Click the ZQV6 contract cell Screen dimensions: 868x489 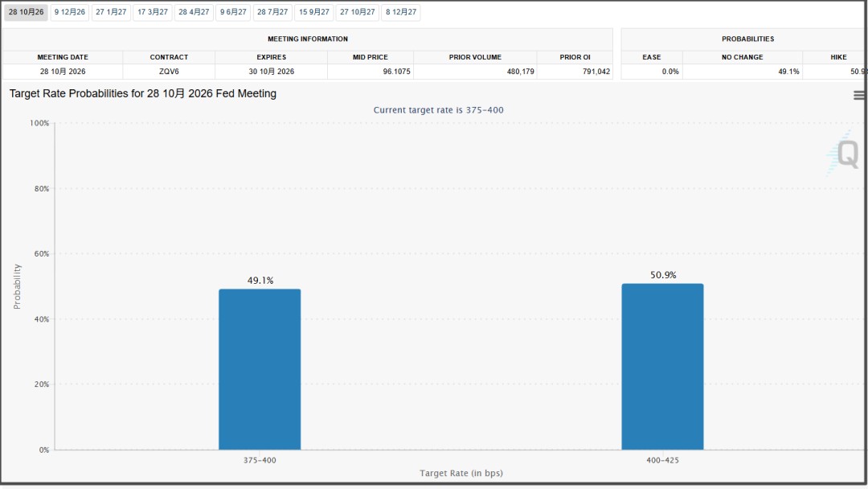click(x=169, y=72)
